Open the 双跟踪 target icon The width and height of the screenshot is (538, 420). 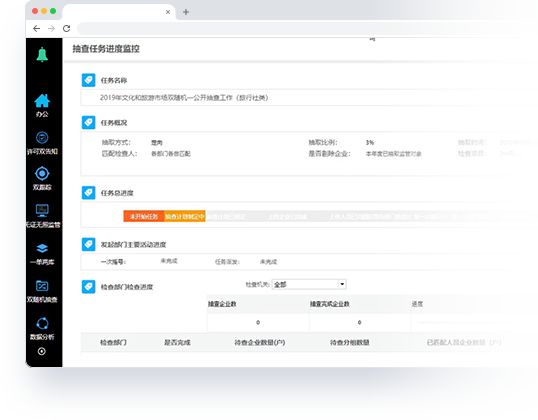point(42,174)
